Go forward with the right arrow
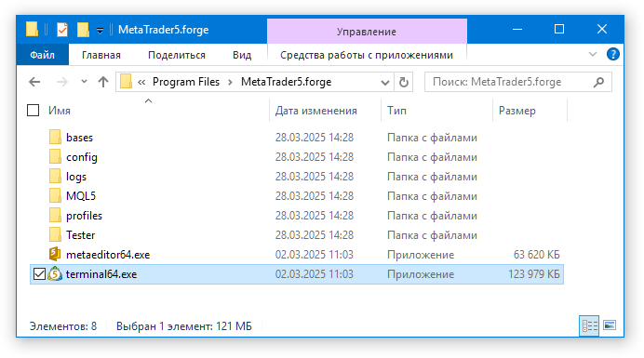 (x=61, y=82)
